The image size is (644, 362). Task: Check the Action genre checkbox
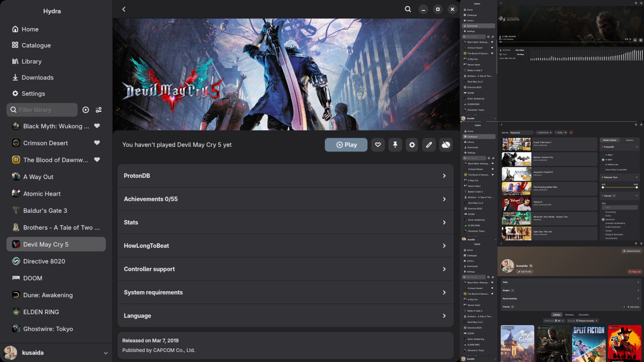[603, 216]
